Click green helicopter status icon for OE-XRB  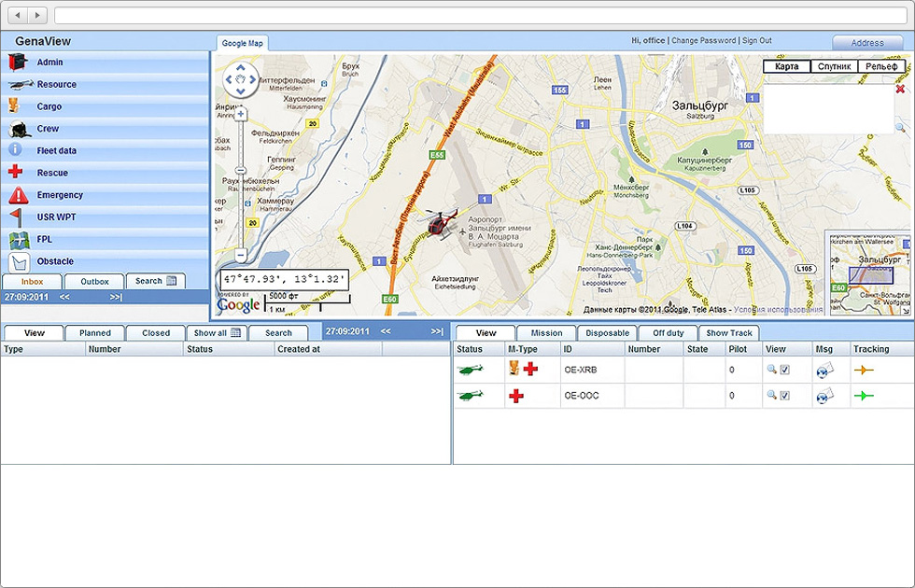pyautogui.click(x=471, y=370)
